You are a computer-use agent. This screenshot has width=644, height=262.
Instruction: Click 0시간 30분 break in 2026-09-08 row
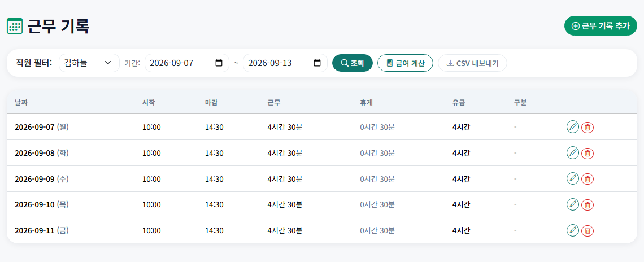(x=377, y=153)
